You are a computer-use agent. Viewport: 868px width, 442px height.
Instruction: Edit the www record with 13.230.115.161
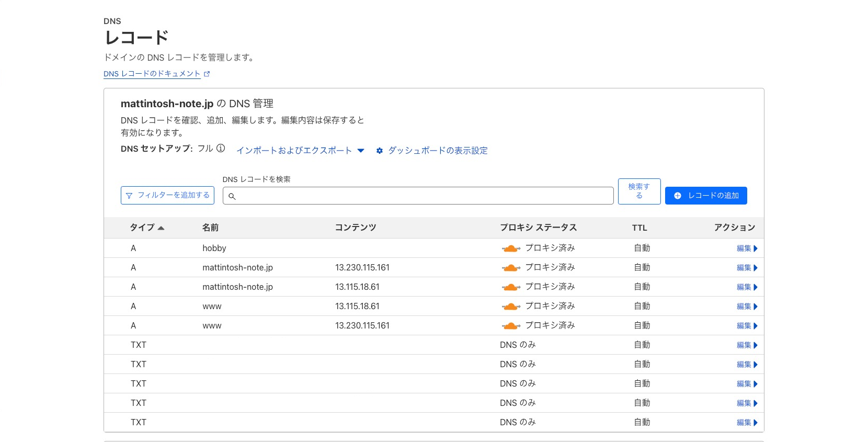click(x=747, y=326)
